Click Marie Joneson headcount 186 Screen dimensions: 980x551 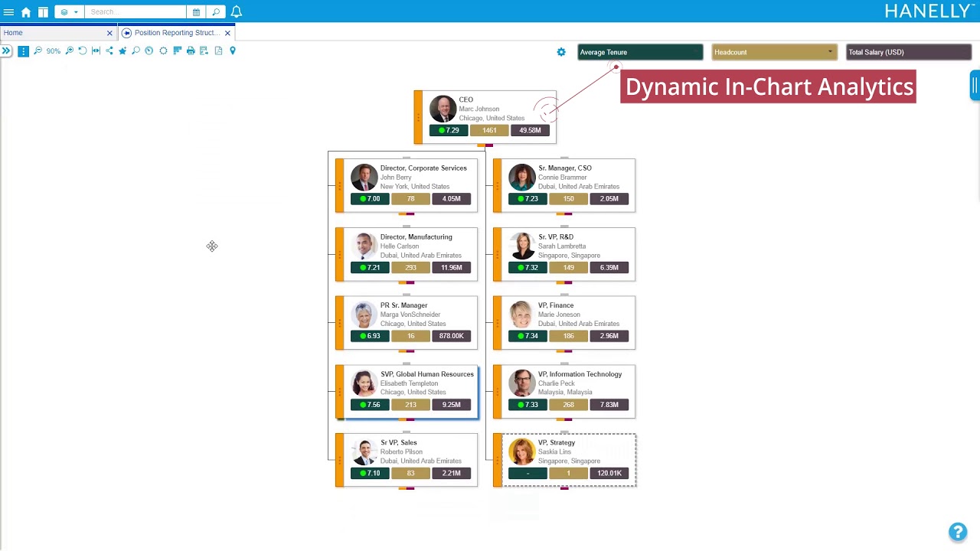(x=568, y=336)
